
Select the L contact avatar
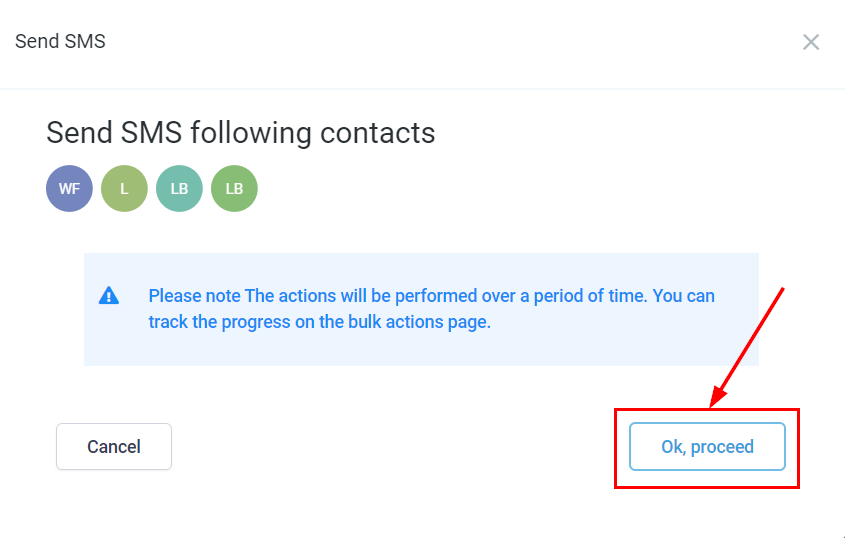pos(124,188)
